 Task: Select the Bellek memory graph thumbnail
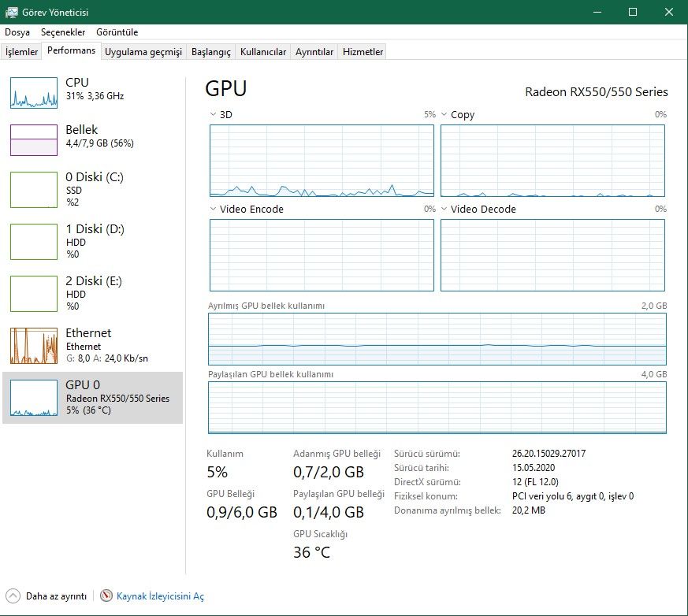point(34,140)
